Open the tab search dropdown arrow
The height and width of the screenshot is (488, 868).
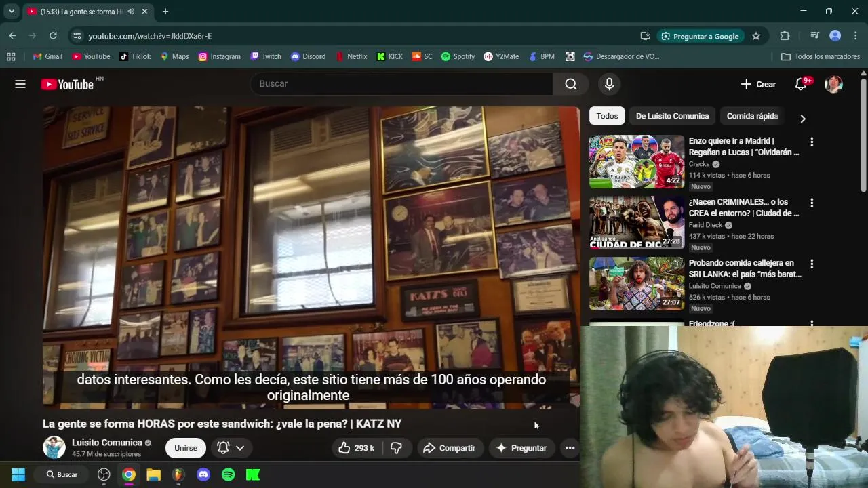12,12
